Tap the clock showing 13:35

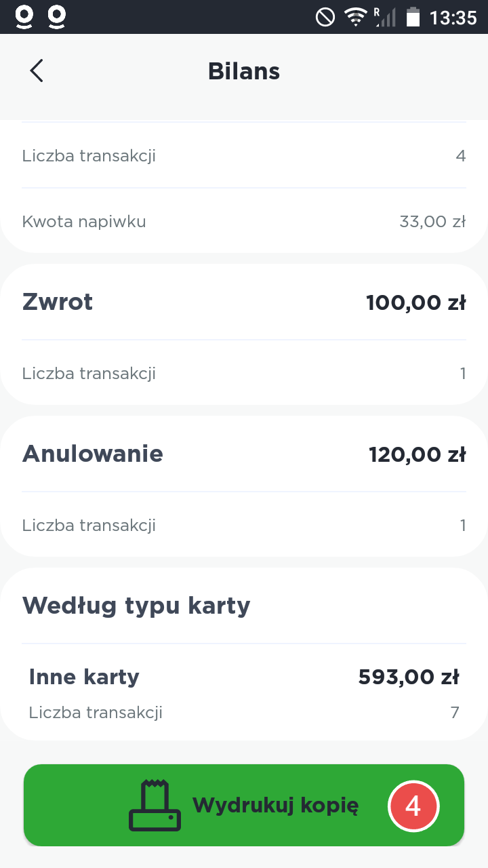click(453, 17)
